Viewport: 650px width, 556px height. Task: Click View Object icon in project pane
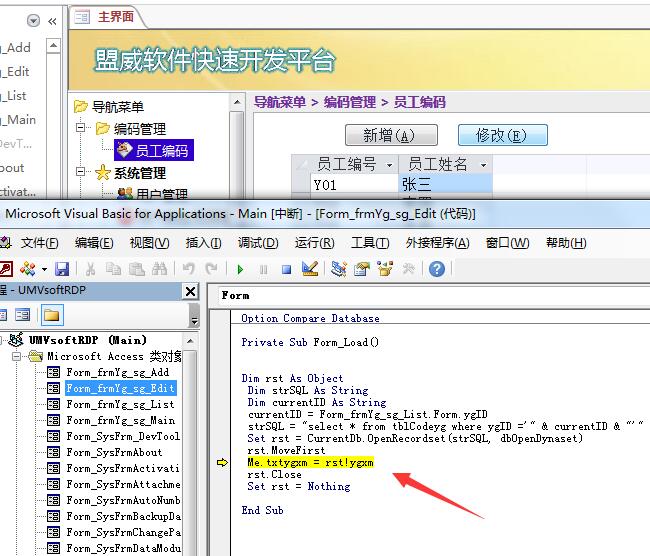point(22,316)
